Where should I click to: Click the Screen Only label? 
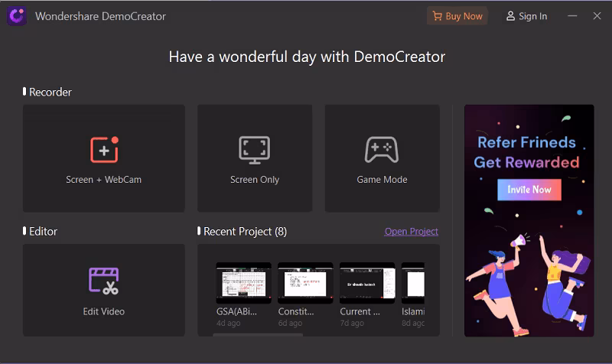click(255, 180)
